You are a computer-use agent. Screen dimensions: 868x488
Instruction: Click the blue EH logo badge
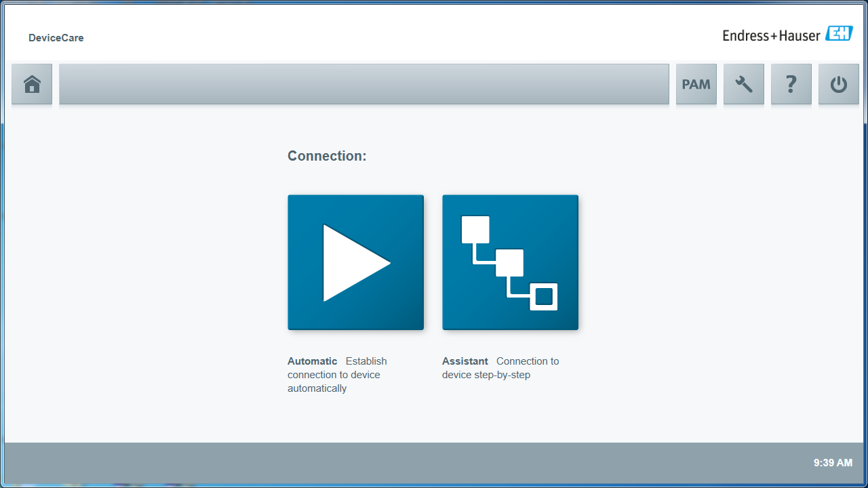[839, 35]
